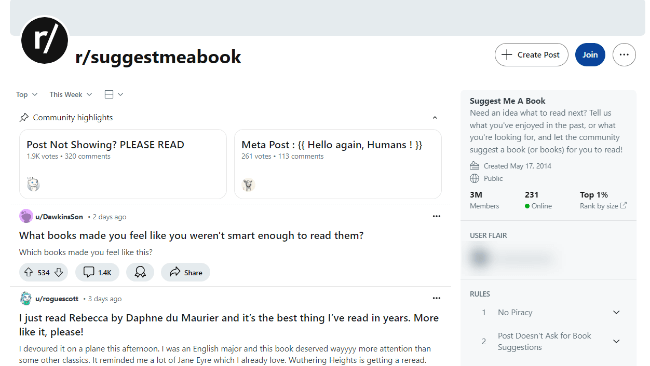Viewport: 650px width, 366px height.
Task: Click the blurred user flair preview
Action: [x=514, y=258]
